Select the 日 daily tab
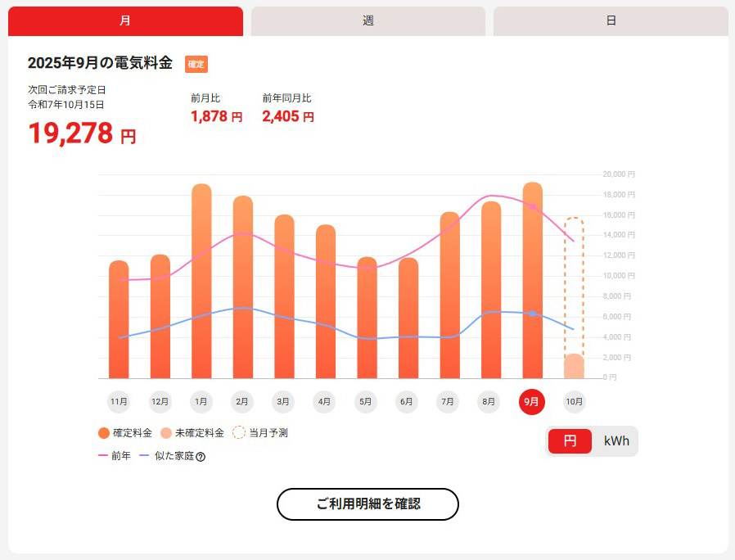This screenshot has width=735, height=560. pyautogui.click(x=611, y=21)
